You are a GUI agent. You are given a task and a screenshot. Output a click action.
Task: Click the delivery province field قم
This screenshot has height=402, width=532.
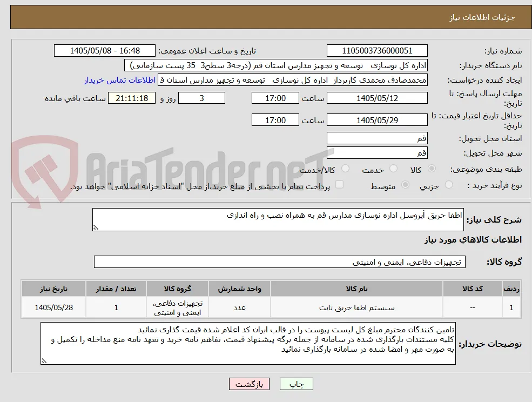click(x=377, y=138)
